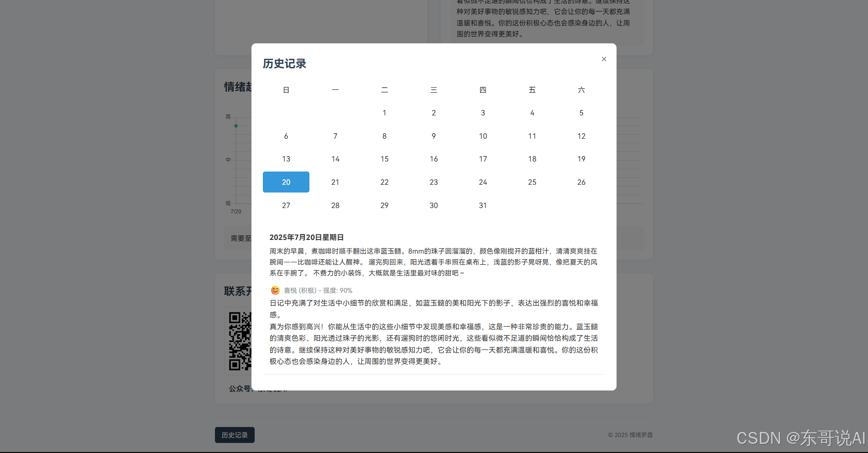Image resolution: width=868 pixels, height=453 pixels.
Task: Open 历史记录 via the bottom dark button
Action: click(235, 435)
